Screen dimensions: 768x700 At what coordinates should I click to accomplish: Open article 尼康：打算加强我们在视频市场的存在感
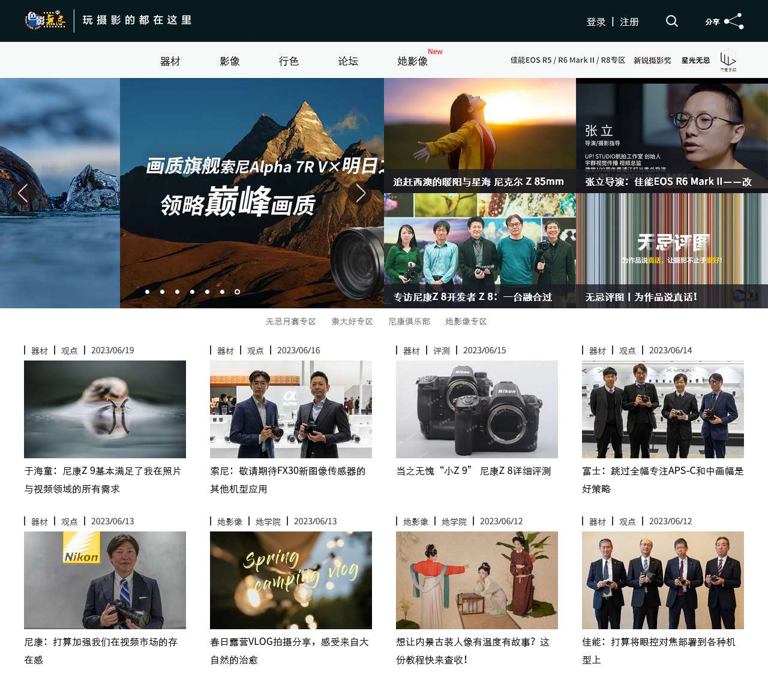101,651
